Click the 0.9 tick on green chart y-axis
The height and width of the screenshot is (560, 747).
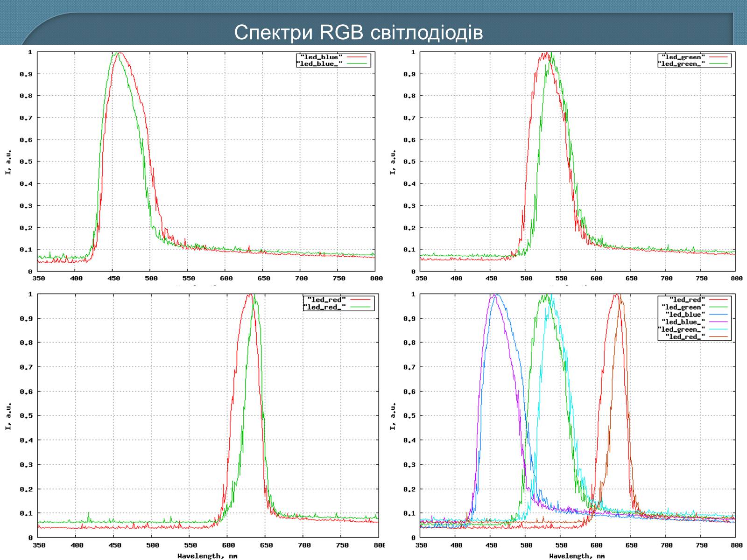click(x=409, y=74)
